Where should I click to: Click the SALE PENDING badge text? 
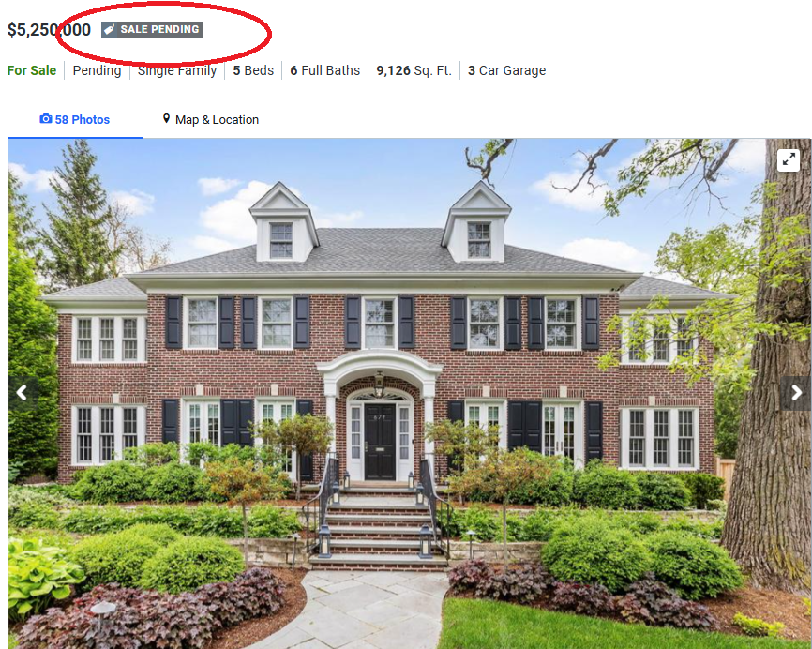coord(159,29)
